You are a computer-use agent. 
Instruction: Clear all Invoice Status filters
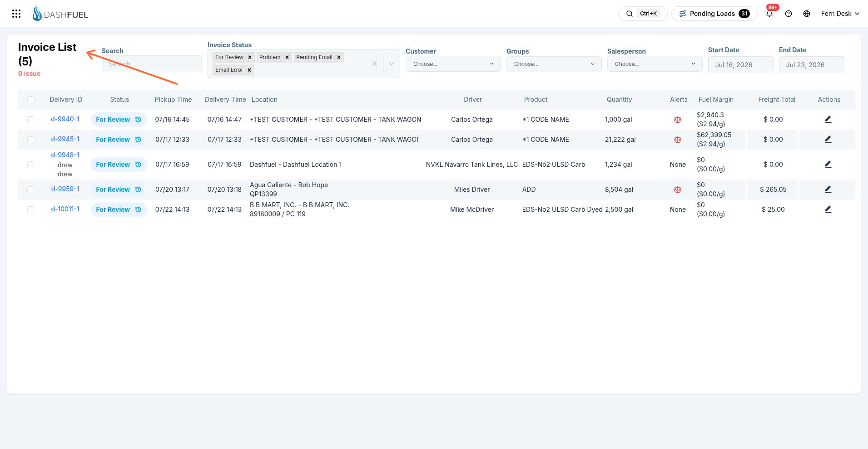point(375,64)
